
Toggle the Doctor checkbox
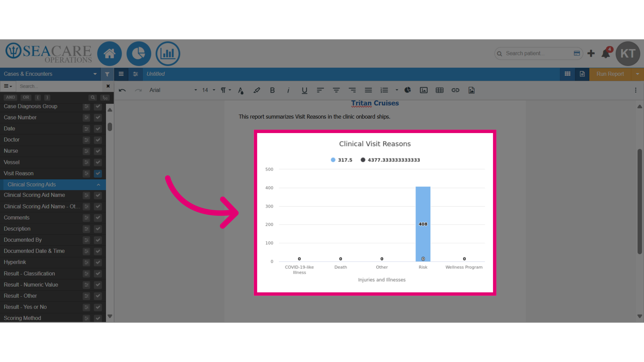[98, 140]
